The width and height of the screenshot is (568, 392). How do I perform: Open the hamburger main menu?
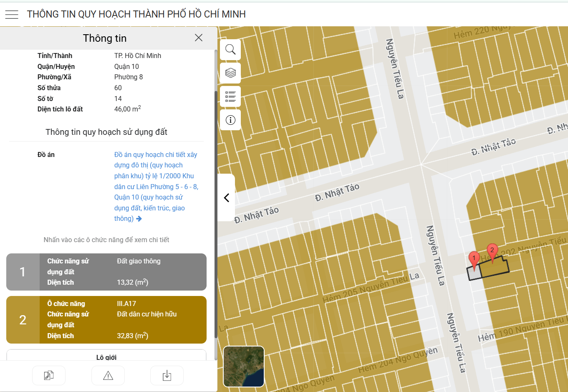(x=12, y=14)
